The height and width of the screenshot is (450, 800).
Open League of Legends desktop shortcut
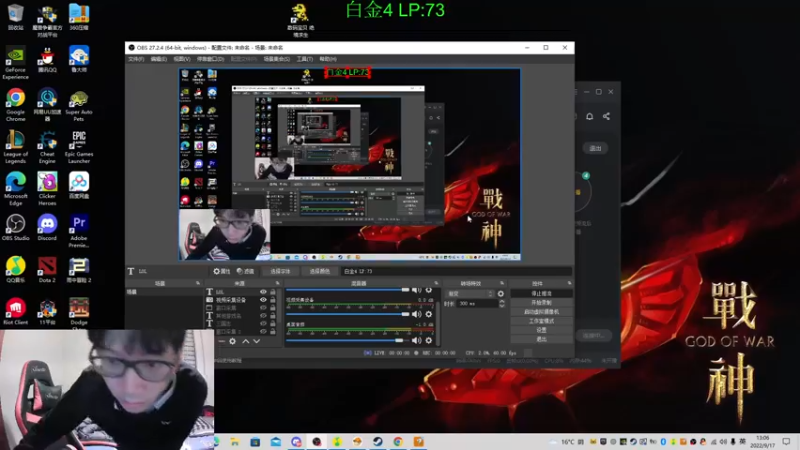(15, 147)
